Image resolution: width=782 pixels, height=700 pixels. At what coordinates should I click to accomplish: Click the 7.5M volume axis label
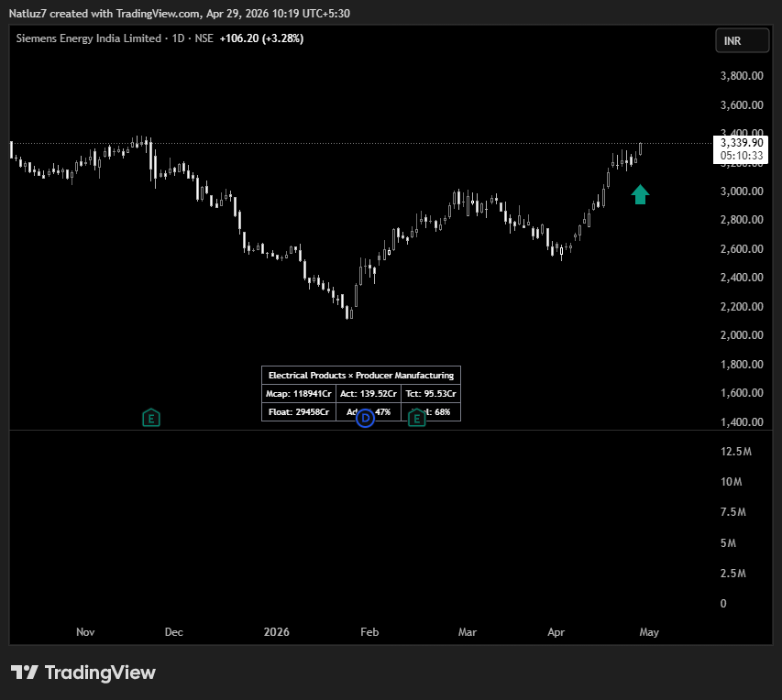pos(733,512)
